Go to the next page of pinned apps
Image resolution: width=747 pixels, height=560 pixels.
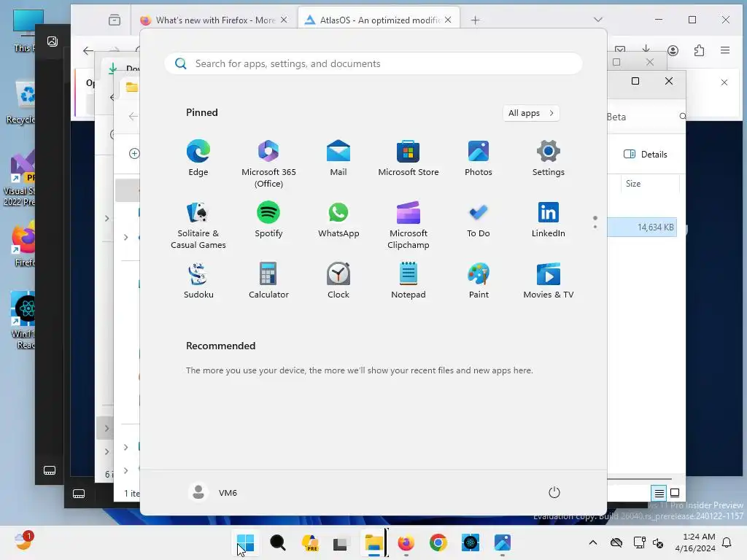[x=595, y=227]
